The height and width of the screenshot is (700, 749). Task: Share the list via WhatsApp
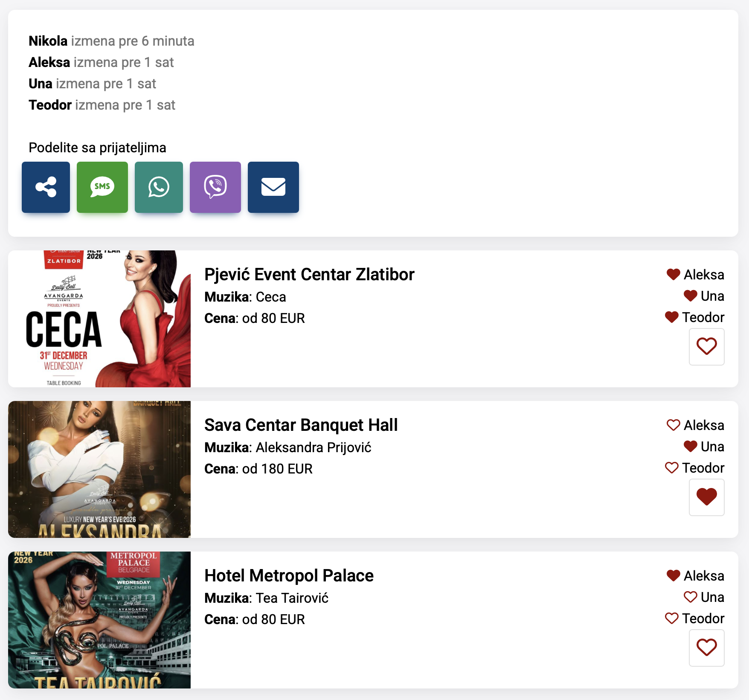[x=159, y=187]
